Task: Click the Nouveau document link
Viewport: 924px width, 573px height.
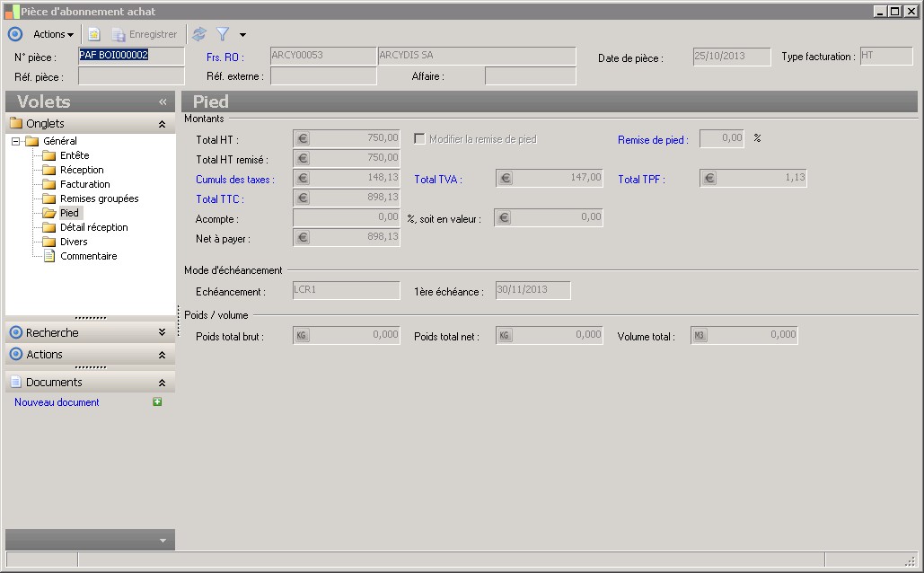Action: point(57,402)
